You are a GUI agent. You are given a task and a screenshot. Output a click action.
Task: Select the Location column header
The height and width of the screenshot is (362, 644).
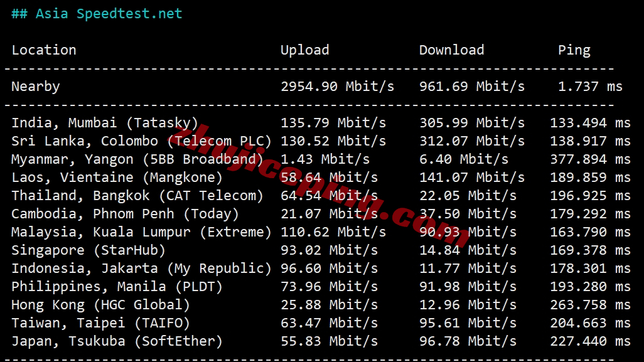pos(44,50)
